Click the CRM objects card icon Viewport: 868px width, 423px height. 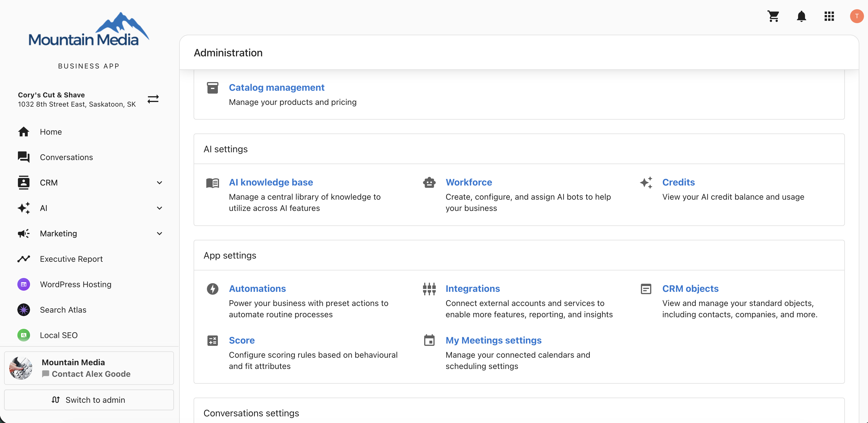click(646, 289)
